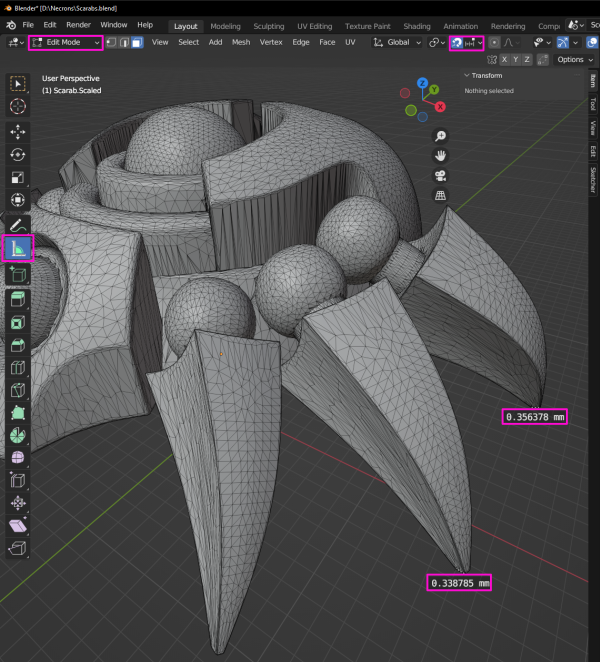This screenshot has width=600, height=662.
Task: Open the Edit Mode dropdown
Action: (65, 43)
